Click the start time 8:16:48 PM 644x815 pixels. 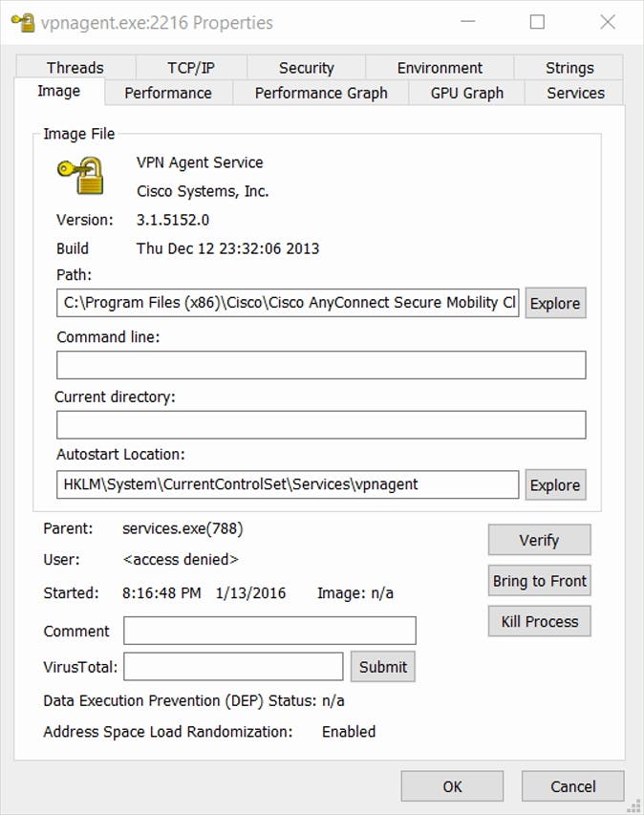[161, 593]
